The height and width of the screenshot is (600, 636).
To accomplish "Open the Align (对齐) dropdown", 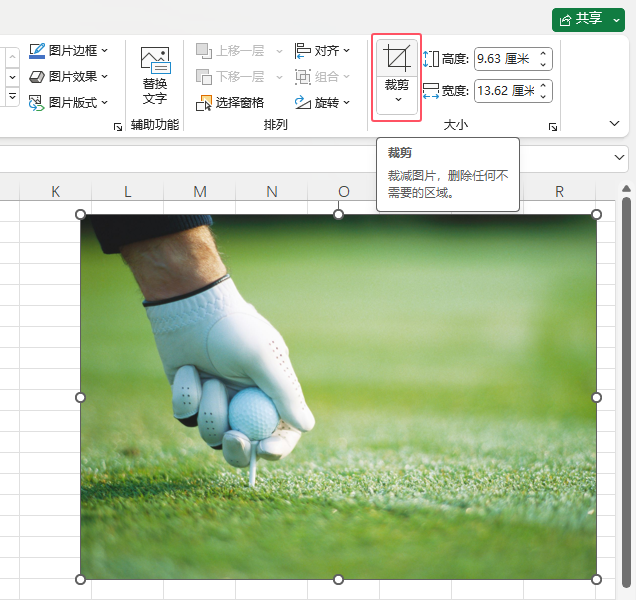I will [322, 51].
